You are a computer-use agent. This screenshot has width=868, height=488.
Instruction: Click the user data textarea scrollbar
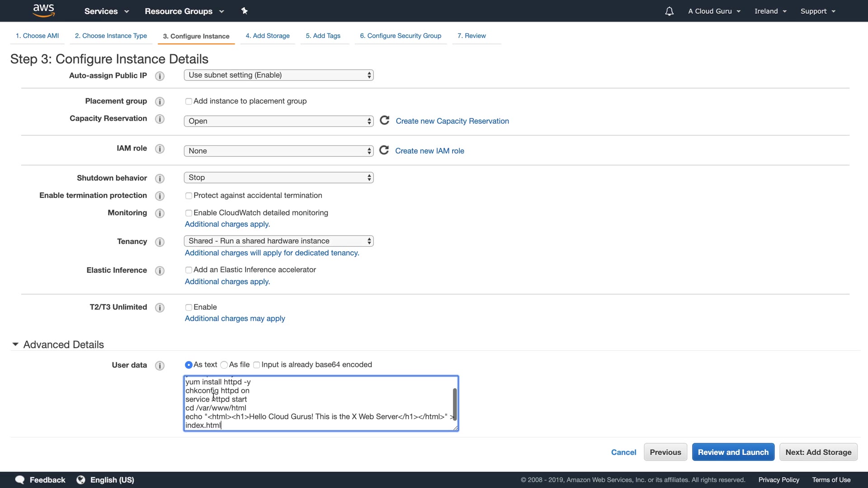pos(454,404)
